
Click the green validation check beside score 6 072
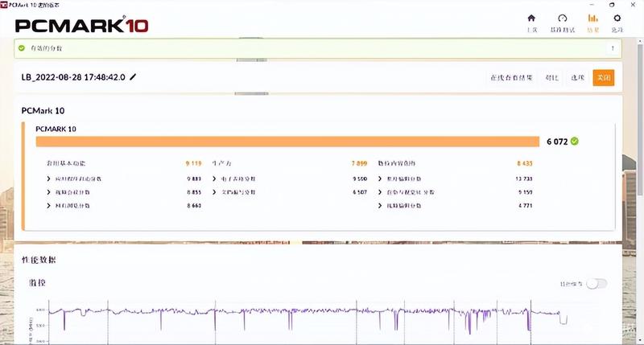575,141
